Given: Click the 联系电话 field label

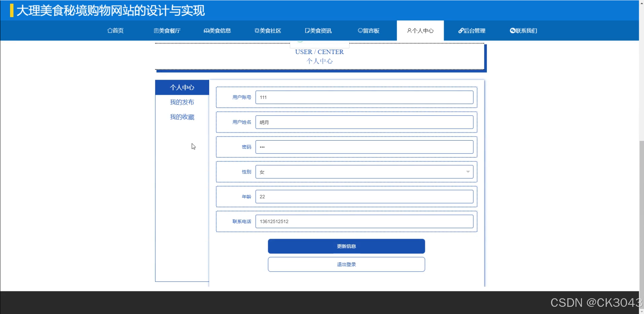Looking at the screenshot, I should 242,221.
